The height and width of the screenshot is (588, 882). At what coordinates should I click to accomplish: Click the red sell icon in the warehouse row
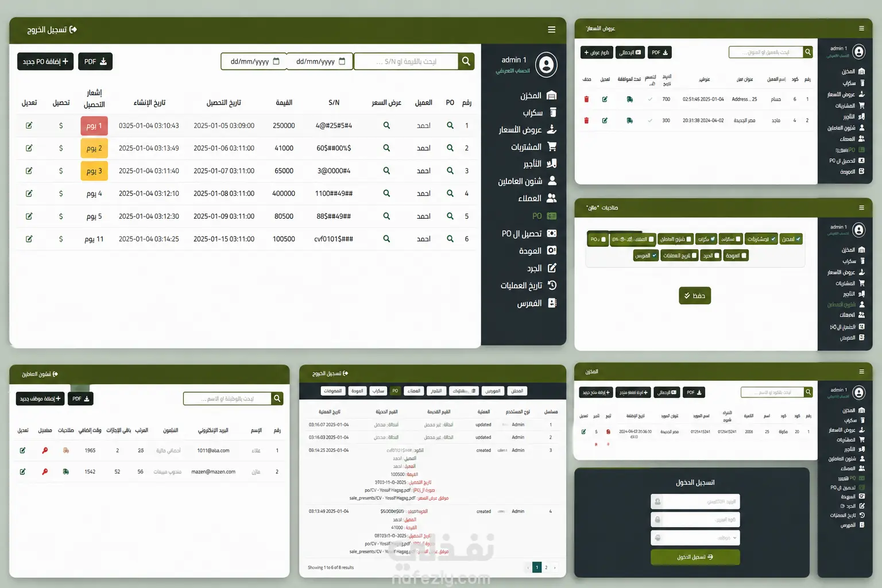coord(608,431)
